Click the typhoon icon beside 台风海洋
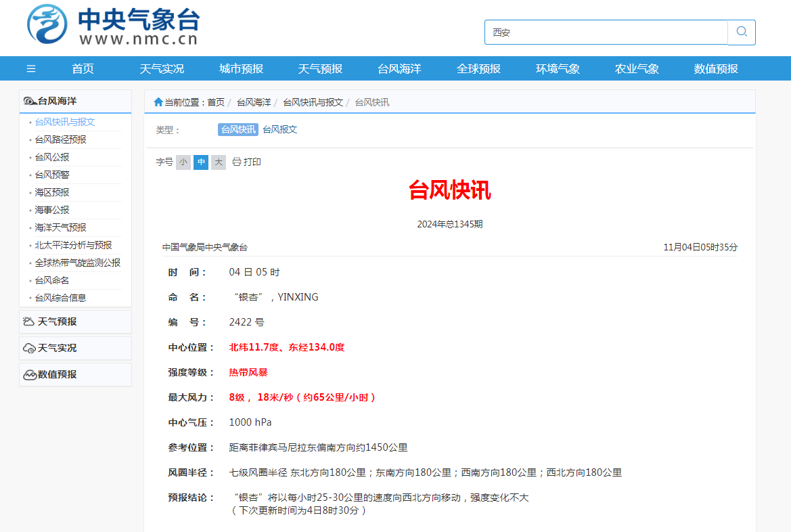 click(x=30, y=102)
